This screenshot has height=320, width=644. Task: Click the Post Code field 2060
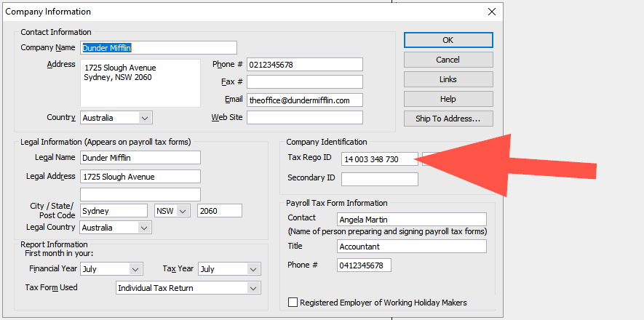tap(220, 211)
